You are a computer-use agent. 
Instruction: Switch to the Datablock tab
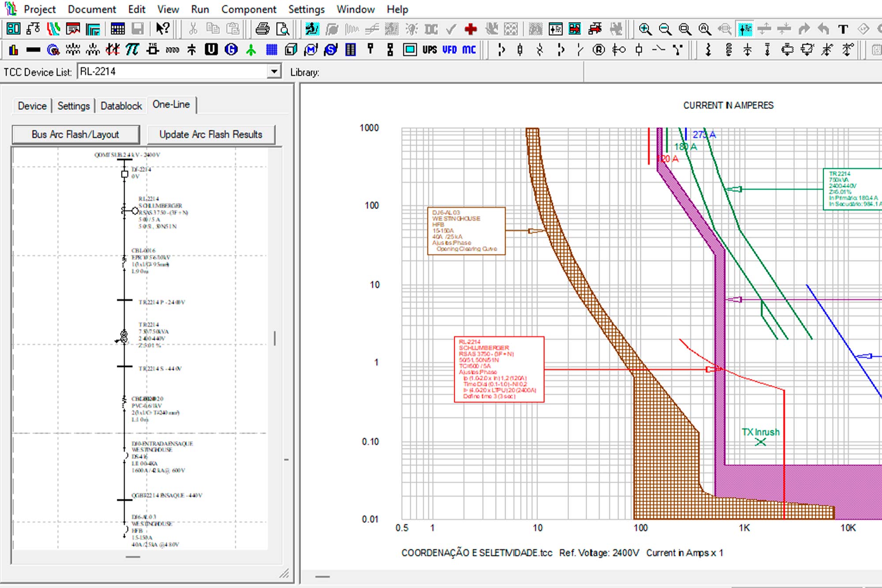(121, 106)
